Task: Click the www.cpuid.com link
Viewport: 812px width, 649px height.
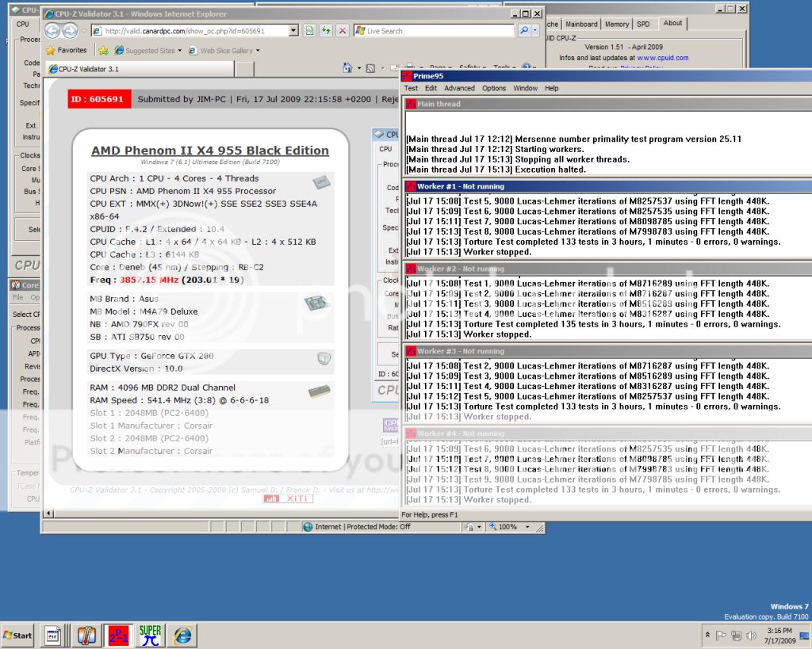Action: 662,58
